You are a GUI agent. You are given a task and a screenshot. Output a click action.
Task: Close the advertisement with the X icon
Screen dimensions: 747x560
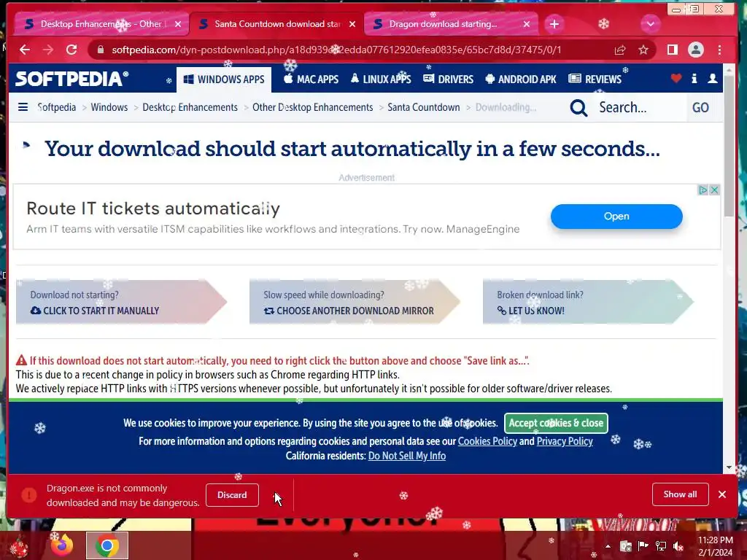click(714, 190)
